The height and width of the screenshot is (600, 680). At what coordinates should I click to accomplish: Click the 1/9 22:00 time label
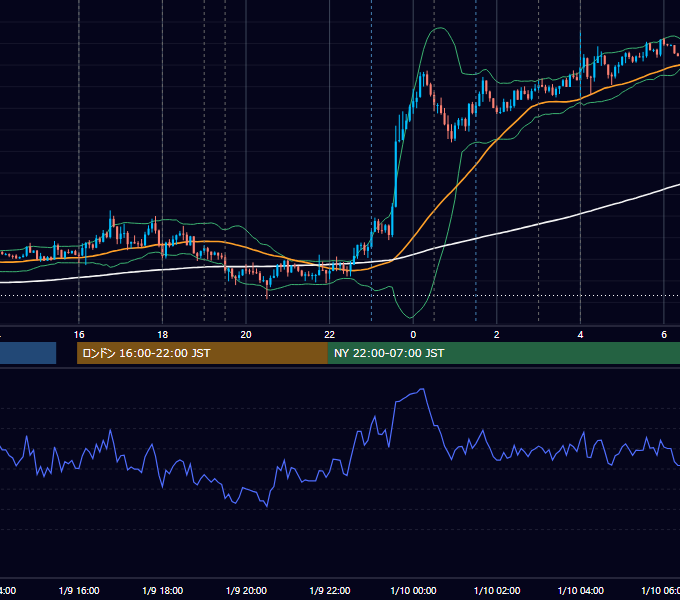(x=330, y=590)
